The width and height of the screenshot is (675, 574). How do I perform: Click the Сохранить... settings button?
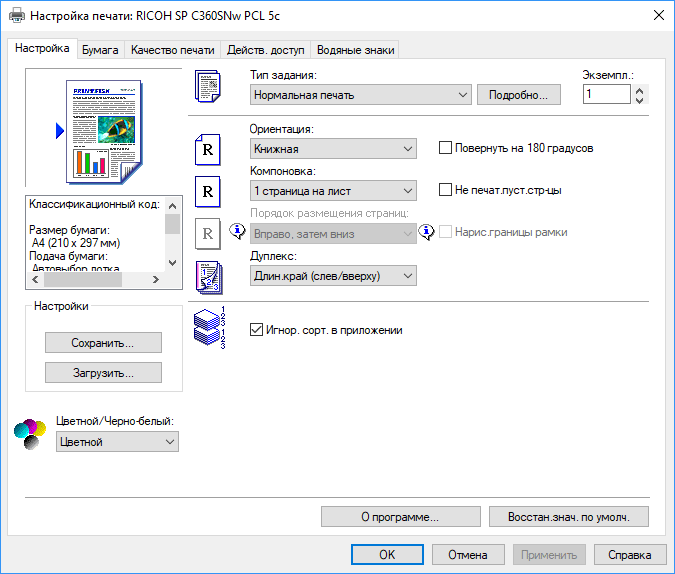pos(103,343)
